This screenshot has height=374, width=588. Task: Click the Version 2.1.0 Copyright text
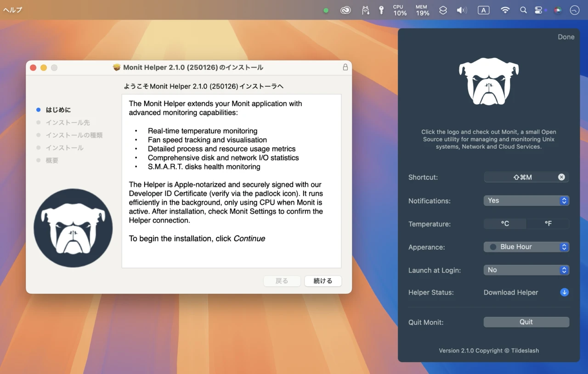point(489,351)
